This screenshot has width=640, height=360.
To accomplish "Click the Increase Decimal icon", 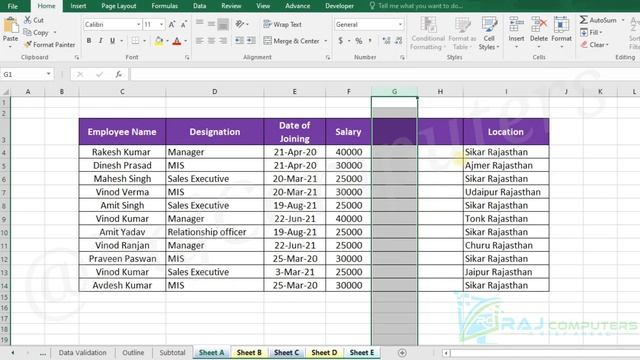I will [x=386, y=40].
